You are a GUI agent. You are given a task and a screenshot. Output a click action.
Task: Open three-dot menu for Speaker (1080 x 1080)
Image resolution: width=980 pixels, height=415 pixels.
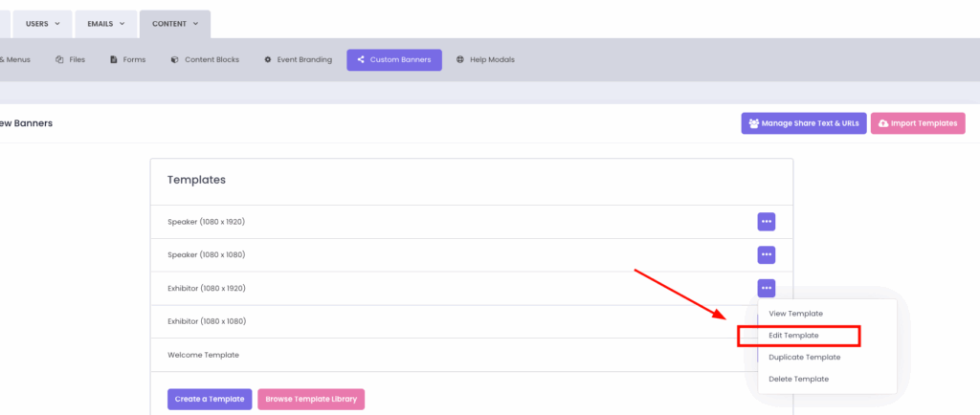coord(766,255)
